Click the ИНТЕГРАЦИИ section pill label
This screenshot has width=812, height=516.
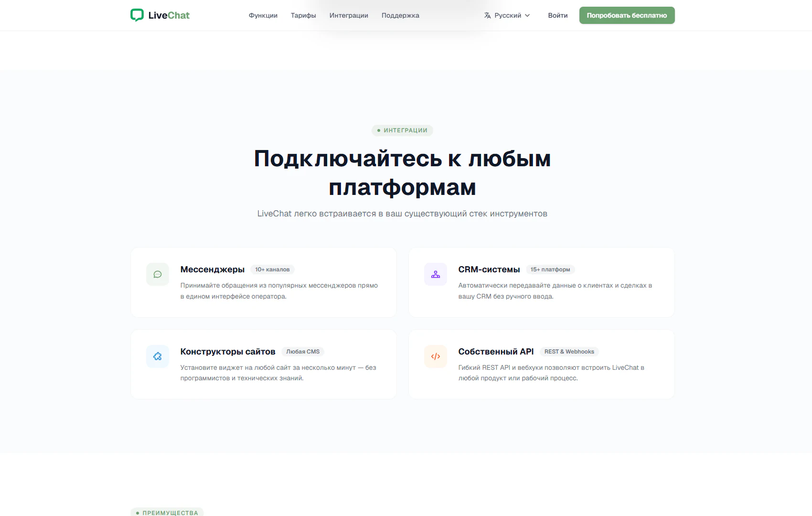click(402, 130)
